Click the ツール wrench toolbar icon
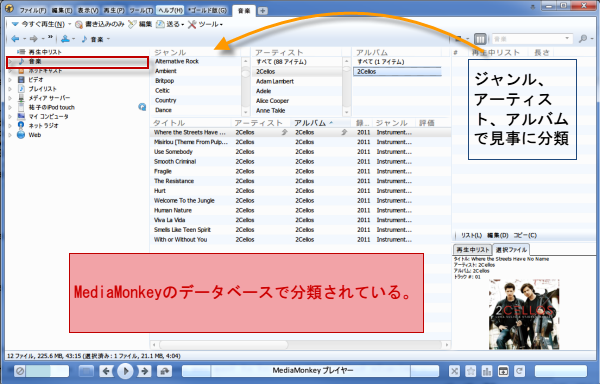This screenshot has height=384, width=600. (192, 24)
